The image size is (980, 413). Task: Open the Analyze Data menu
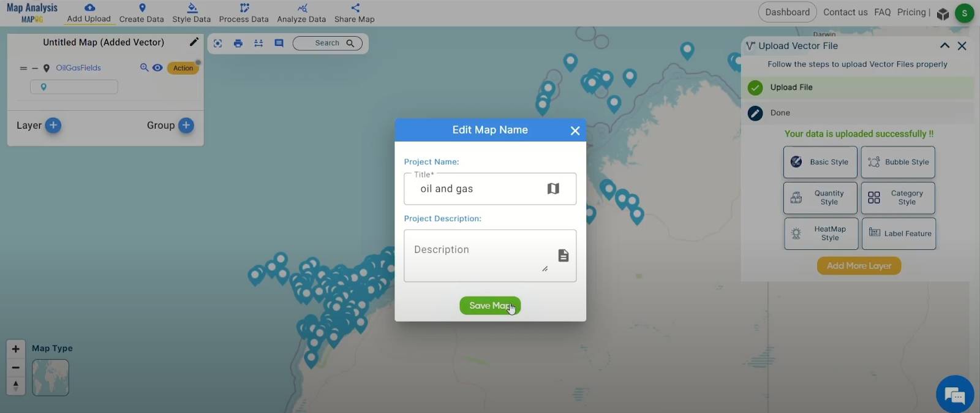coord(301,13)
